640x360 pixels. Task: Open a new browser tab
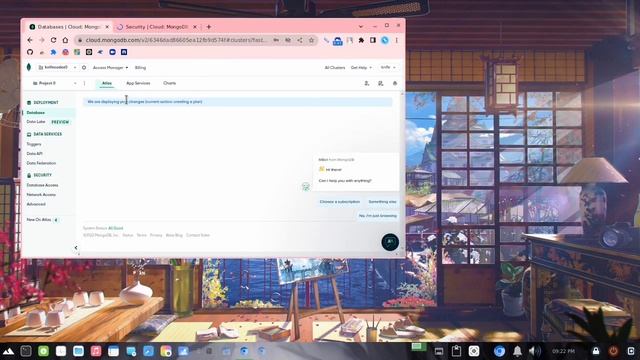209,27
